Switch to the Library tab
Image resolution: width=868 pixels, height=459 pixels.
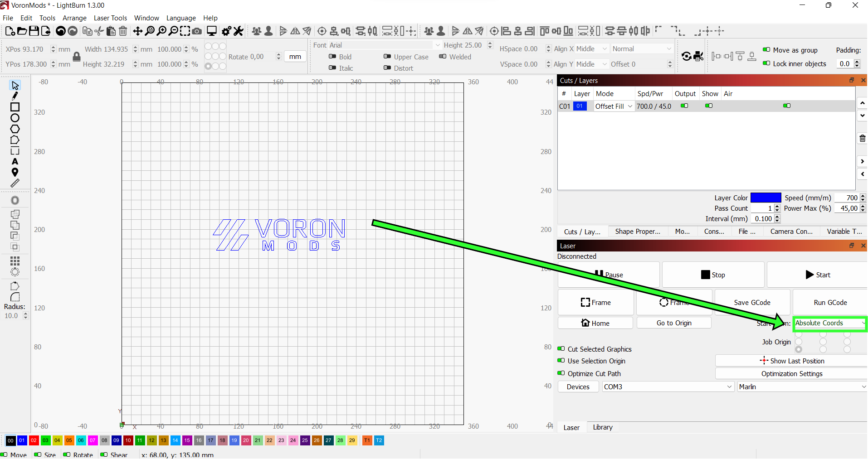click(603, 427)
